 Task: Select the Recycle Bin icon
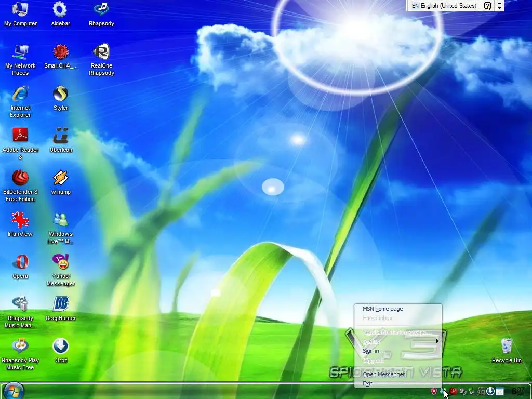pyautogui.click(x=507, y=351)
